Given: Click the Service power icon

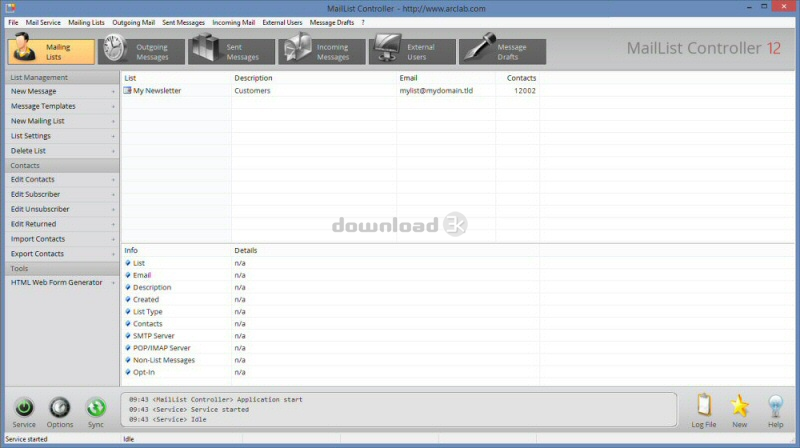Looking at the screenshot, I should click(x=24, y=408).
